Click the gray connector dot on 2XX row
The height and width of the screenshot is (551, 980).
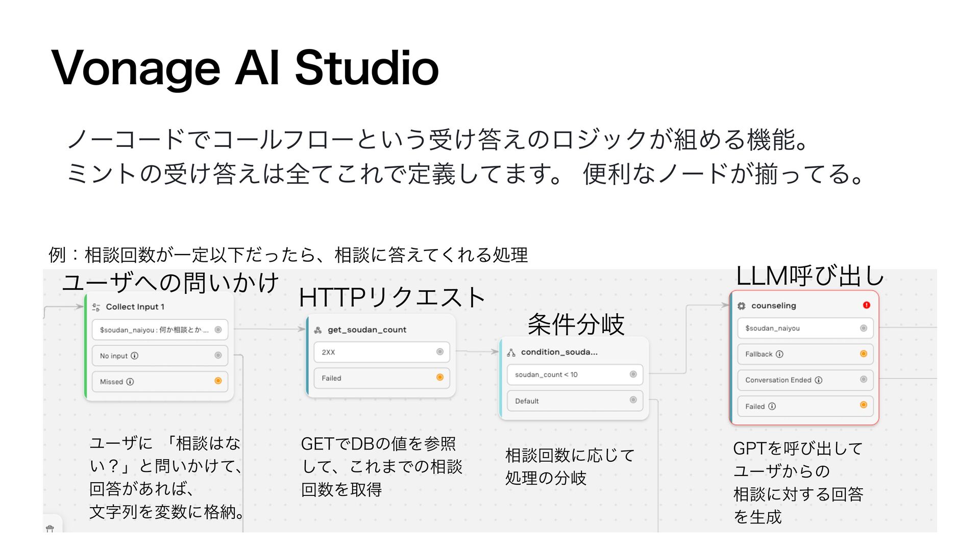[440, 352]
